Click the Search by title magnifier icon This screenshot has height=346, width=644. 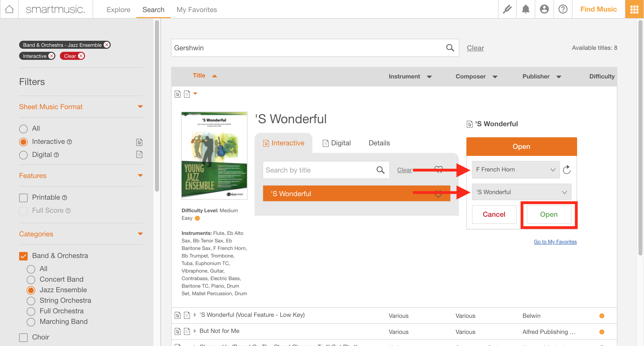pos(380,170)
